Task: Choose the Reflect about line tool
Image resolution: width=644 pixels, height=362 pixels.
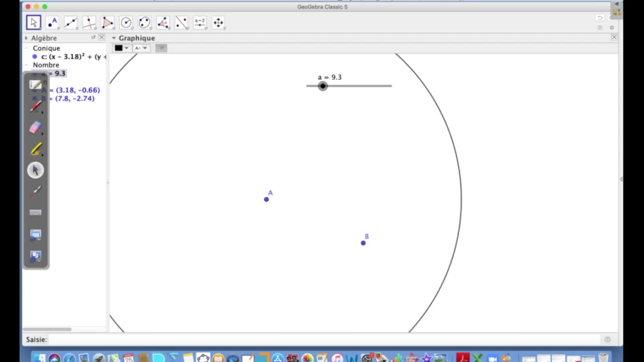Action: [x=181, y=22]
